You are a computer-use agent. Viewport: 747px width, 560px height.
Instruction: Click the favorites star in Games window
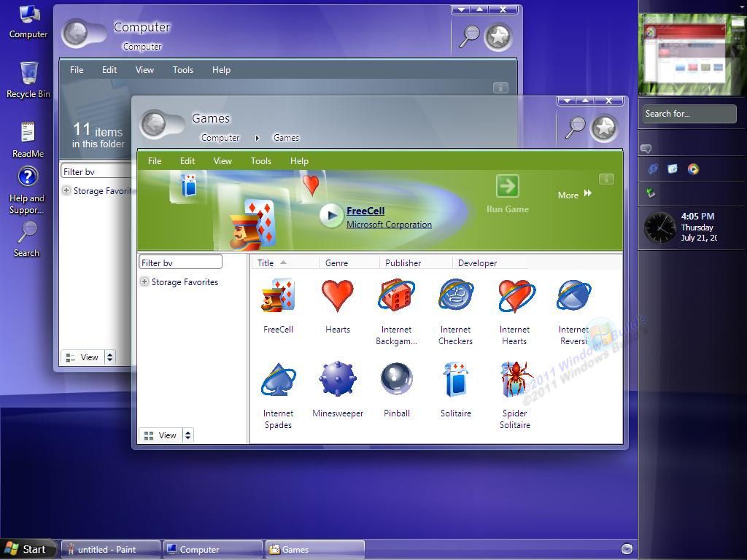pos(604,128)
